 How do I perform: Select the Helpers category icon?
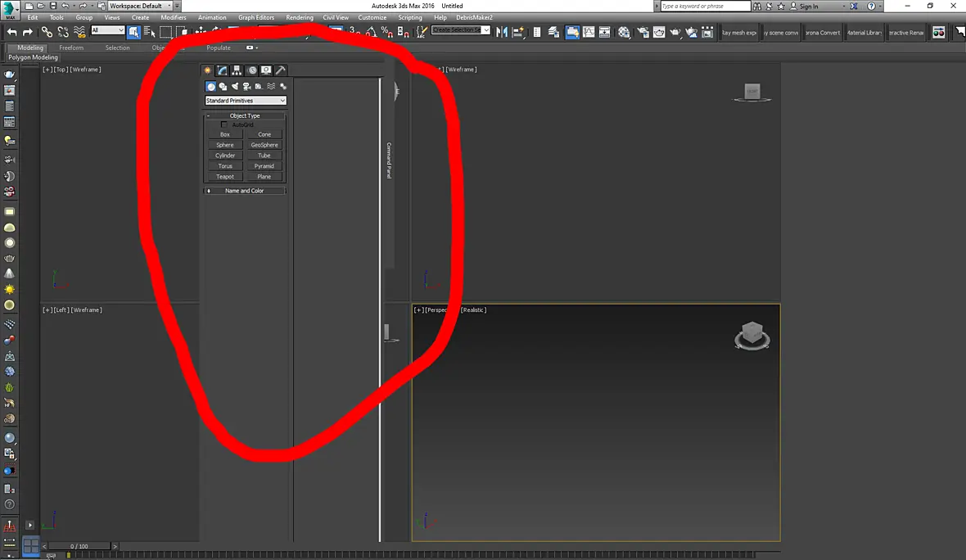tap(259, 86)
